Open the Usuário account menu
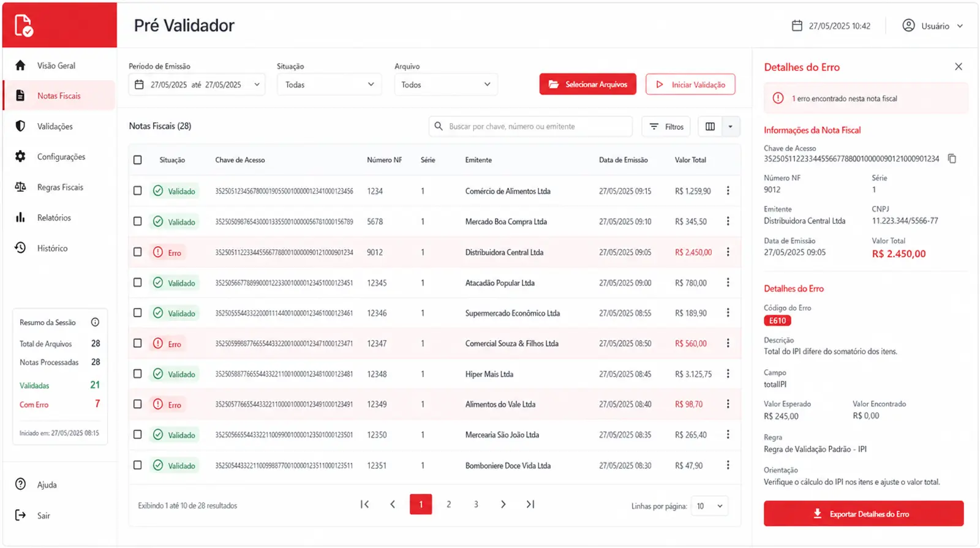Viewport: 980px width, 548px height. click(933, 26)
